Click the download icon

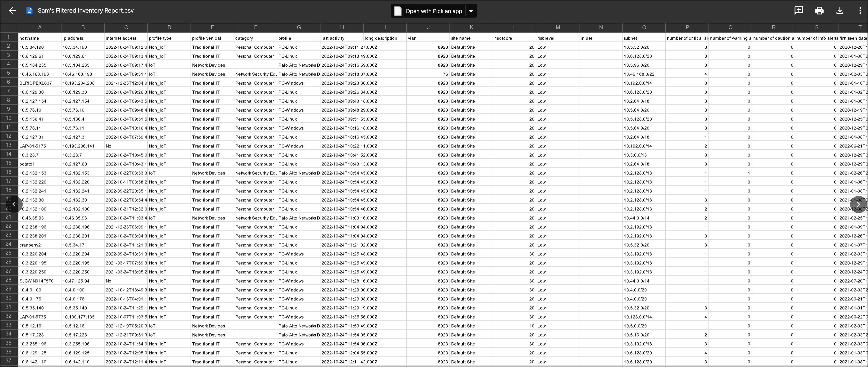[840, 10]
